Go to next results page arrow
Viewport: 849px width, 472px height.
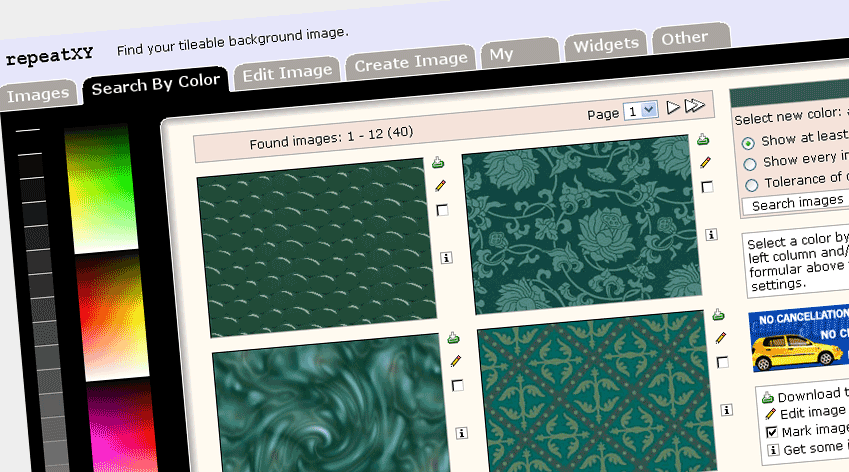[673, 107]
